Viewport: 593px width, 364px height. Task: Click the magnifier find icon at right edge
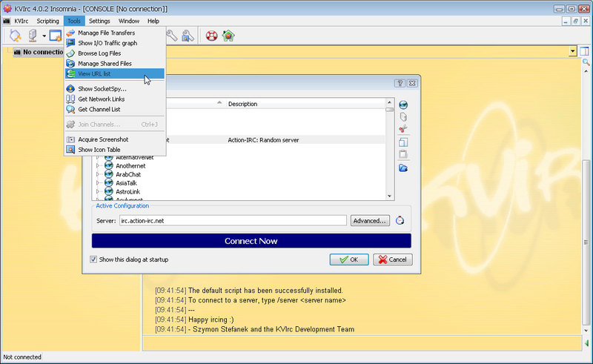click(x=586, y=62)
